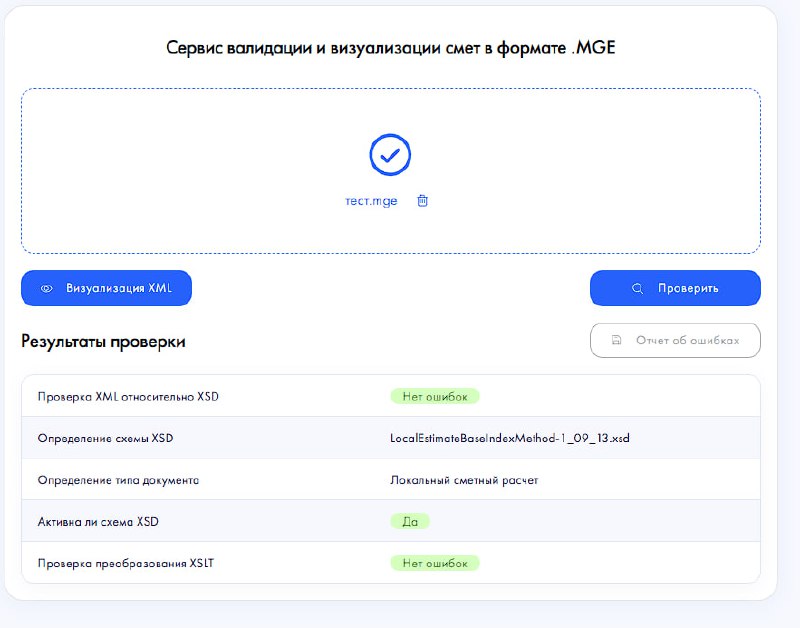Click the Визуализация XML button
Screen dimensions: 800x628
(106, 288)
